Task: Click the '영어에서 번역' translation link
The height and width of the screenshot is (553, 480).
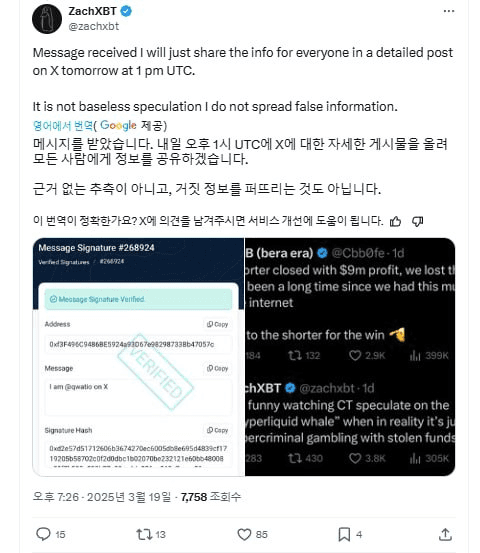Action: (63, 125)
